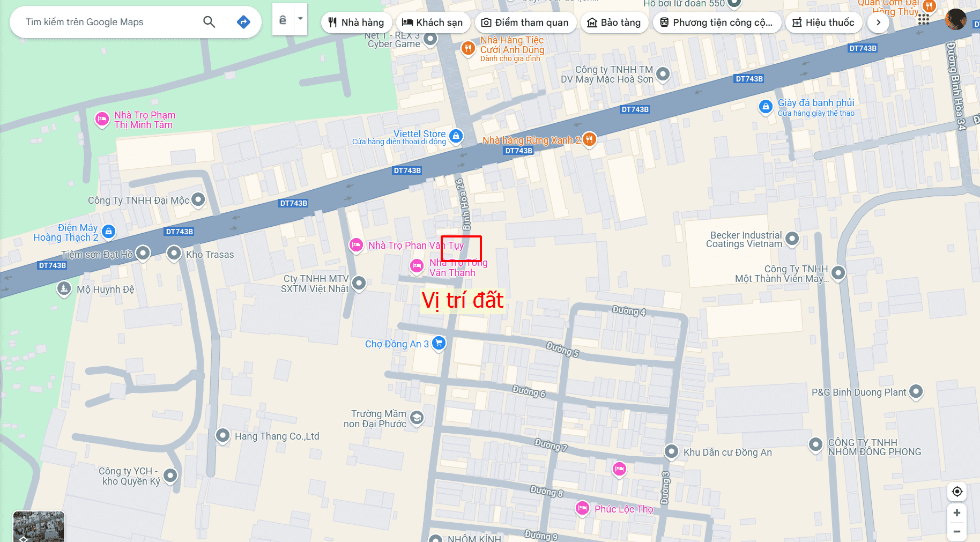Image resolution: width=980 pixels, height=542 pixels.
Task: Open directions with the blue arrow icon
Action: tap(243, 22)
